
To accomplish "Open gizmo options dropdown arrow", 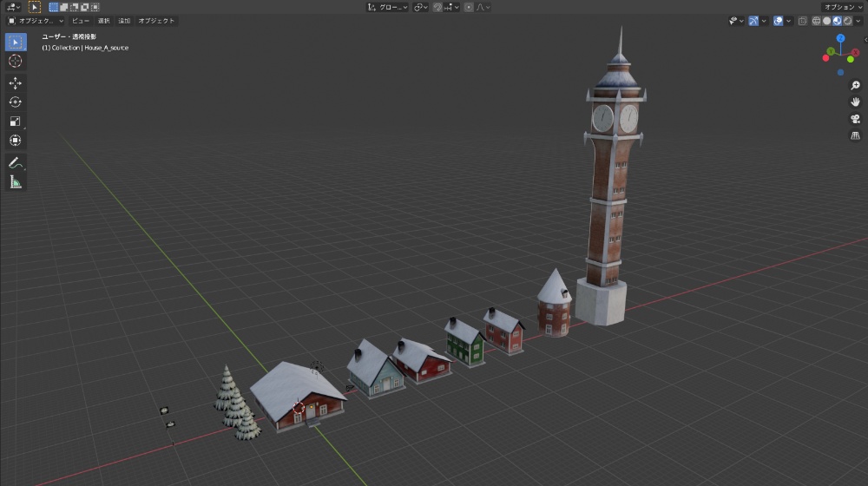I will tap(764, 21).
